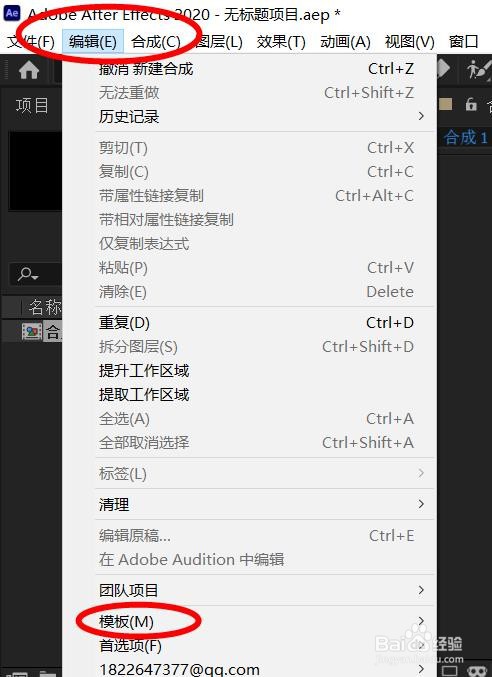Open the 合成(C) menu
The image size is (492, 677).
pos(156,42)
